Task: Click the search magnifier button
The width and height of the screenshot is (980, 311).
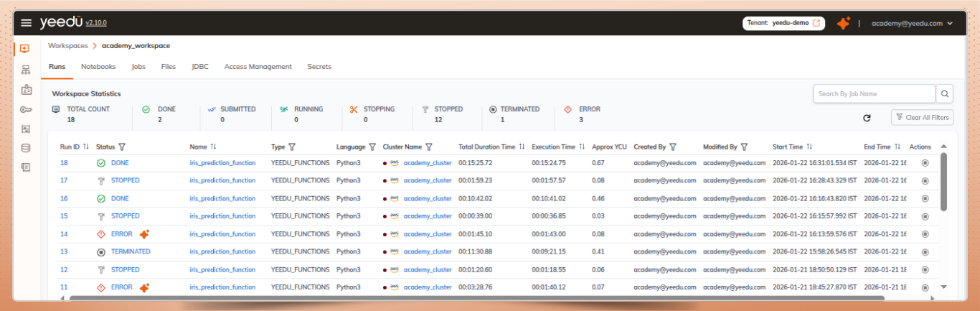Action: [946, 93]
